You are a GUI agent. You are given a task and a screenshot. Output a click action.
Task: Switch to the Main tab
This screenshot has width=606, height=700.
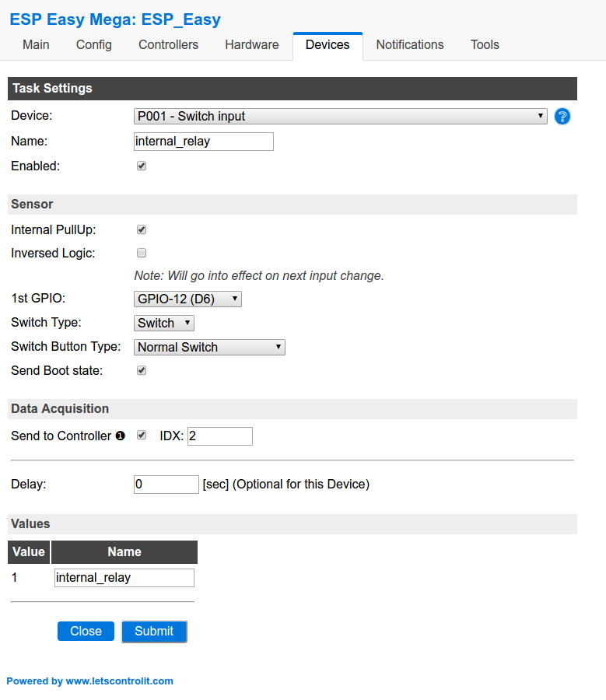[36, 44]
